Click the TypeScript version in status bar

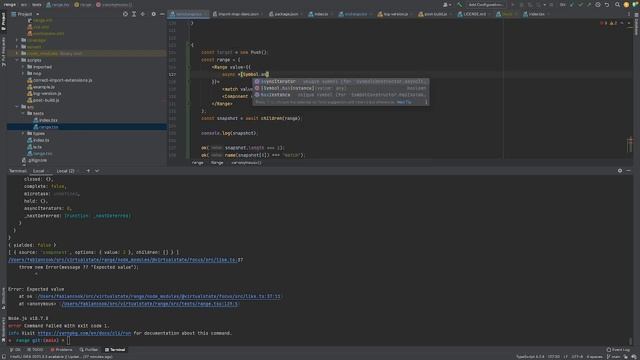tap(530, 357)
